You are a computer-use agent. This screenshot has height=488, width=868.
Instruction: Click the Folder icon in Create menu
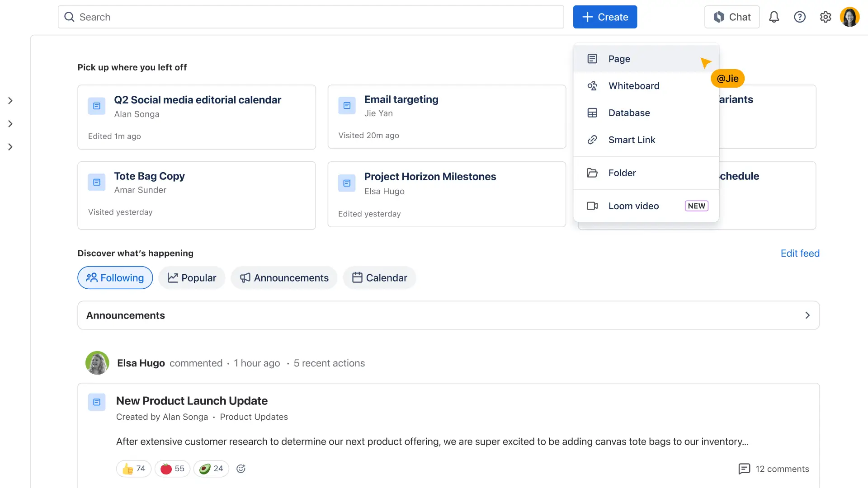(592, 173)
